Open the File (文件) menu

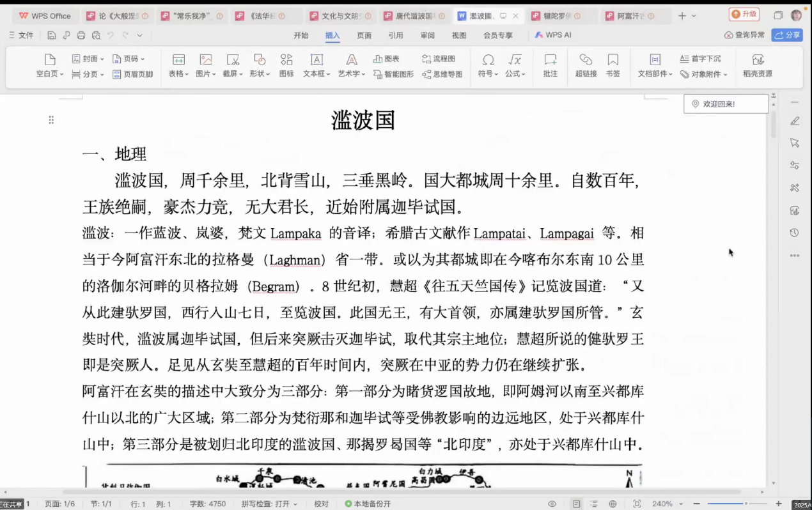point(22,36)
